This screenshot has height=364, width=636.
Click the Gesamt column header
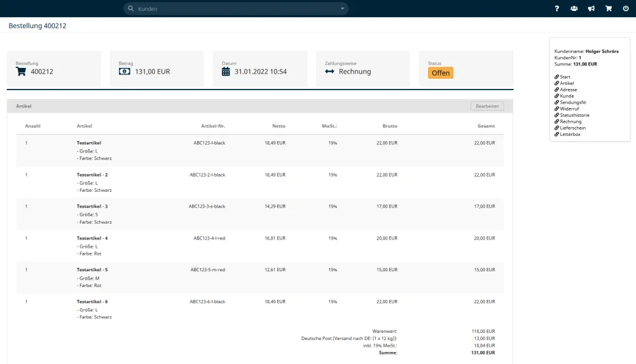486,126
